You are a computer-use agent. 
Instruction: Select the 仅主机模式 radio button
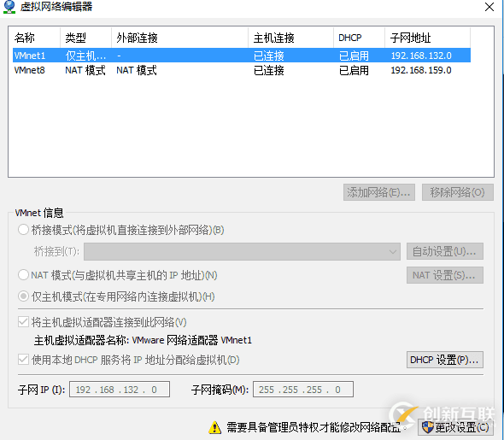[x=23, y=296]
